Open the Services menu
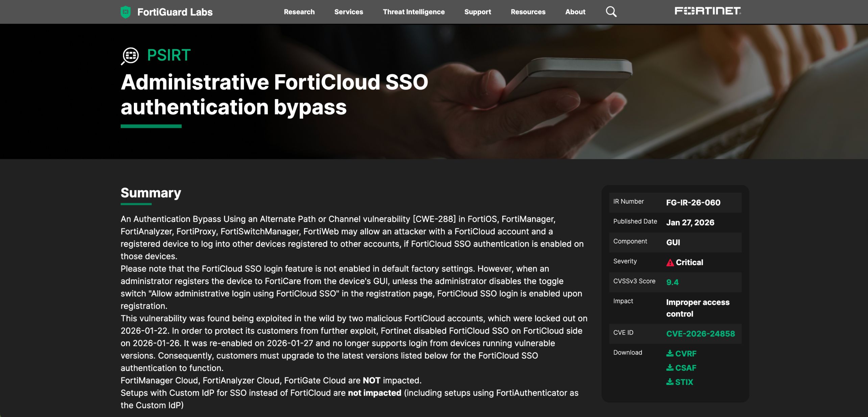 click(348, 12)
